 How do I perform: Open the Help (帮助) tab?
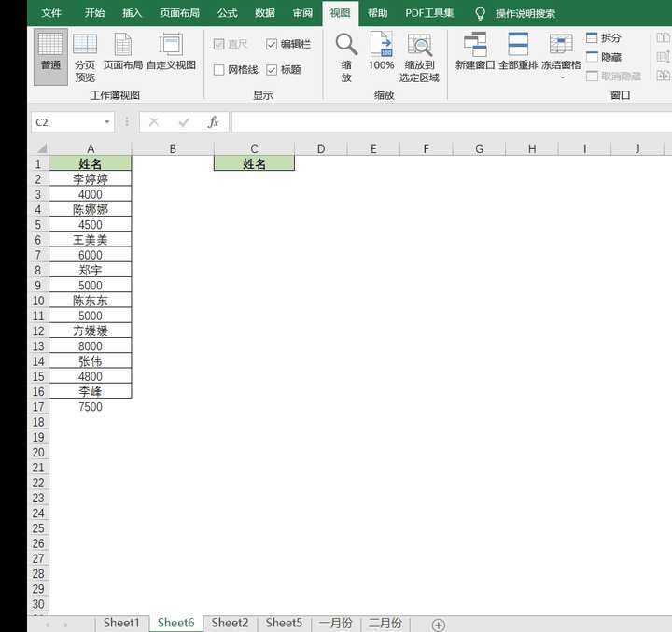pyautogui.click(x=378, y=13)
